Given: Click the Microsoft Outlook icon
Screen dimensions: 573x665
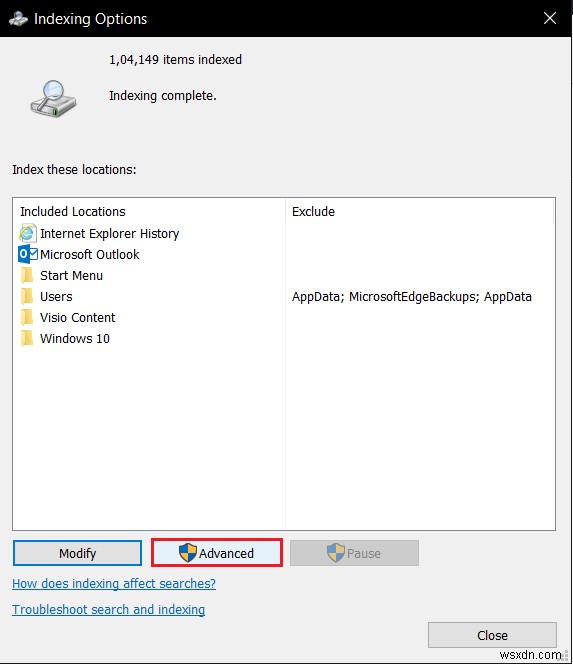Looking at the screenshot, I should click(28, 254).
